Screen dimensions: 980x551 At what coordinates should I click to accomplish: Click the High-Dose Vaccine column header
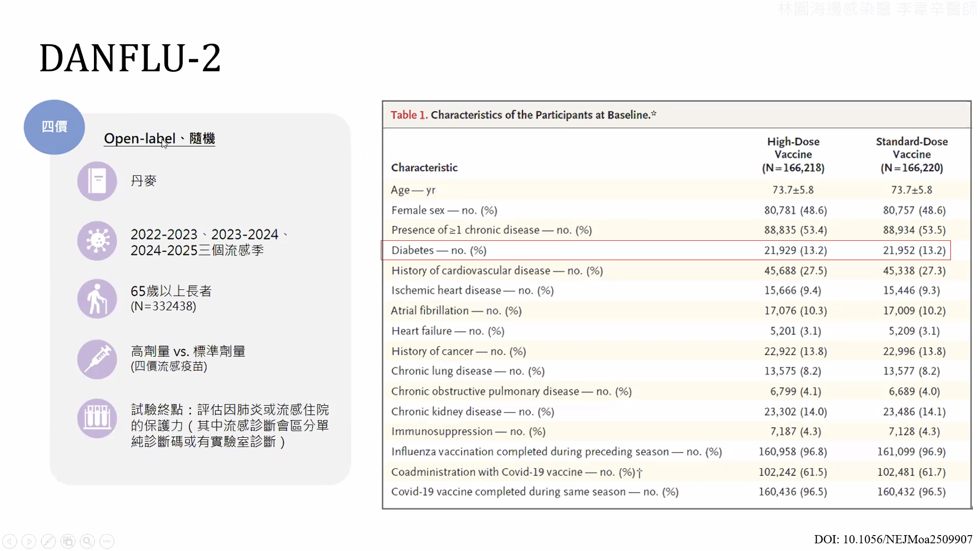tap(793, 155)
